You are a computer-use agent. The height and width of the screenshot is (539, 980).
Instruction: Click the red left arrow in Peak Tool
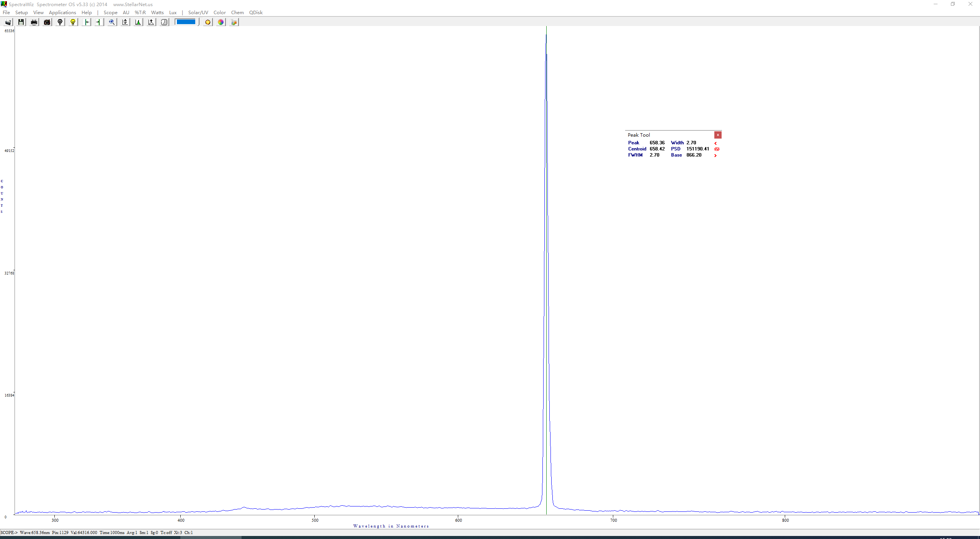pos(715,143)
